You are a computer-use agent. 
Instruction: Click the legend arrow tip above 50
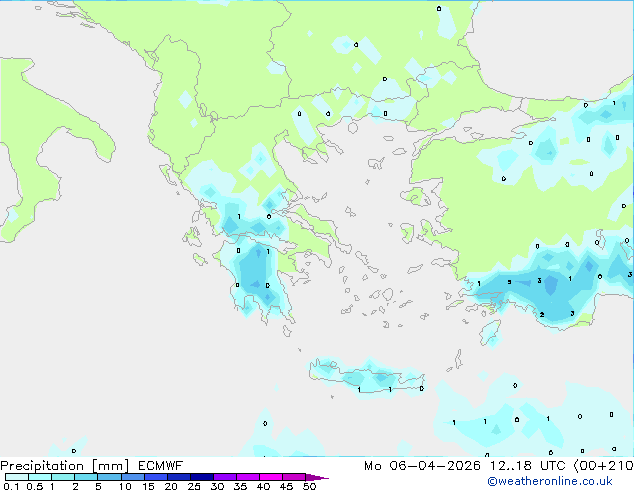(x=317, y=477)
